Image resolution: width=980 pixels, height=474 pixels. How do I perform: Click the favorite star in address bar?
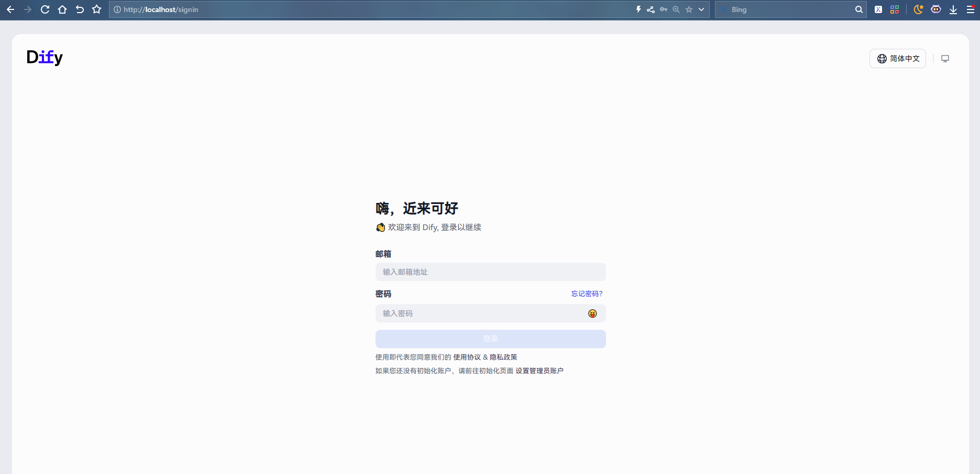click(x=689, y=9)
